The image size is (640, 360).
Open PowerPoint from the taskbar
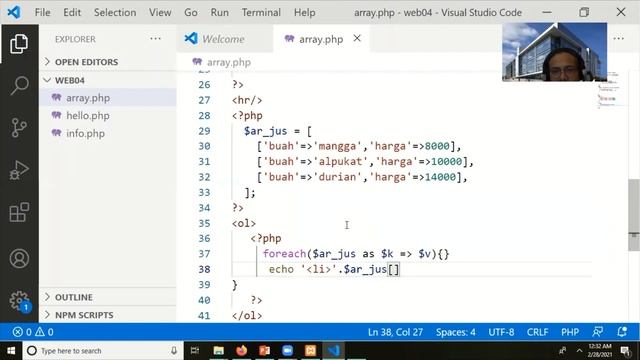point(264,351)
